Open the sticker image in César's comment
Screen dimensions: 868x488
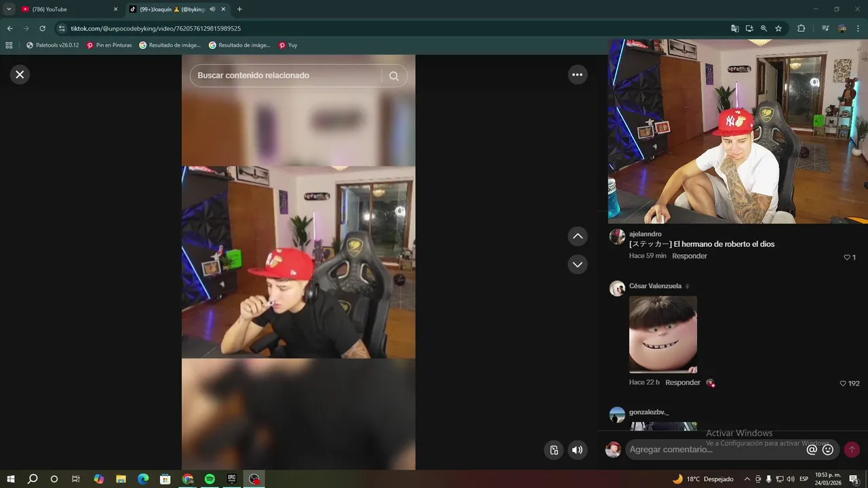point(663,334)
